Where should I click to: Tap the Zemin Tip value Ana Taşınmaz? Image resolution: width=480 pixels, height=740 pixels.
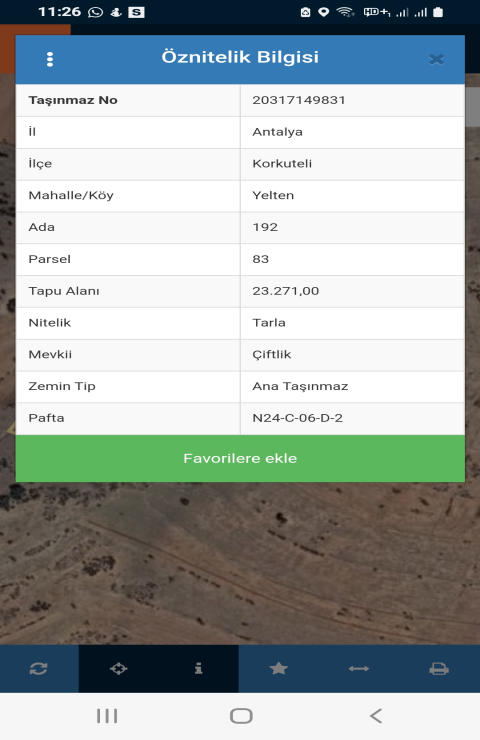[300, 387]
